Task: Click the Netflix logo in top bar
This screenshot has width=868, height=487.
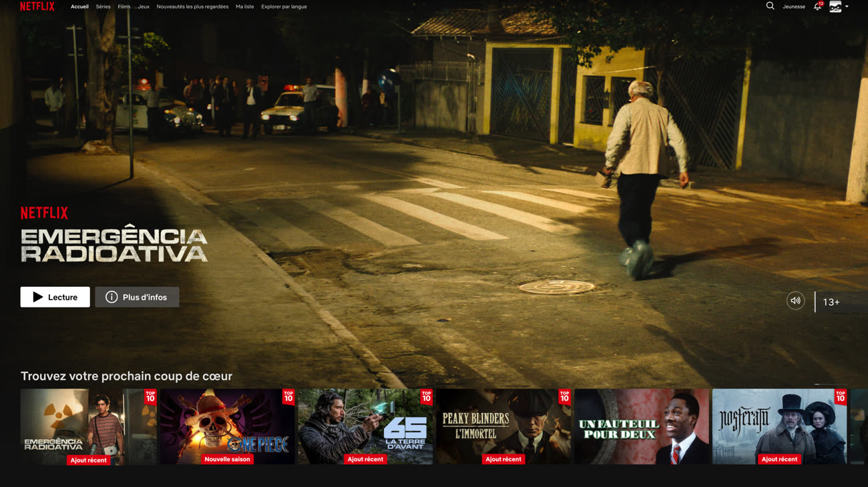Action: click(x=37, y=7)
